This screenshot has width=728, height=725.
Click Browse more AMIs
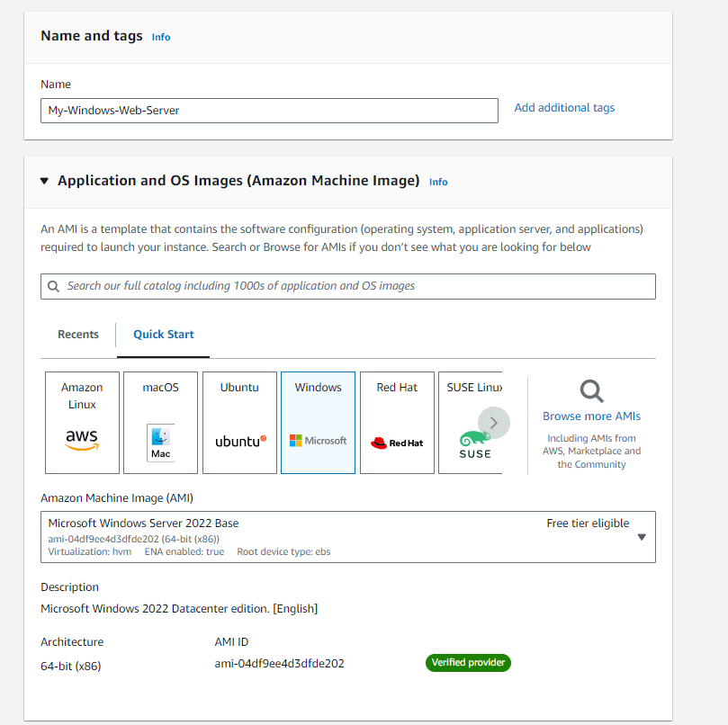pyautogui.click(x=590, y=416)
